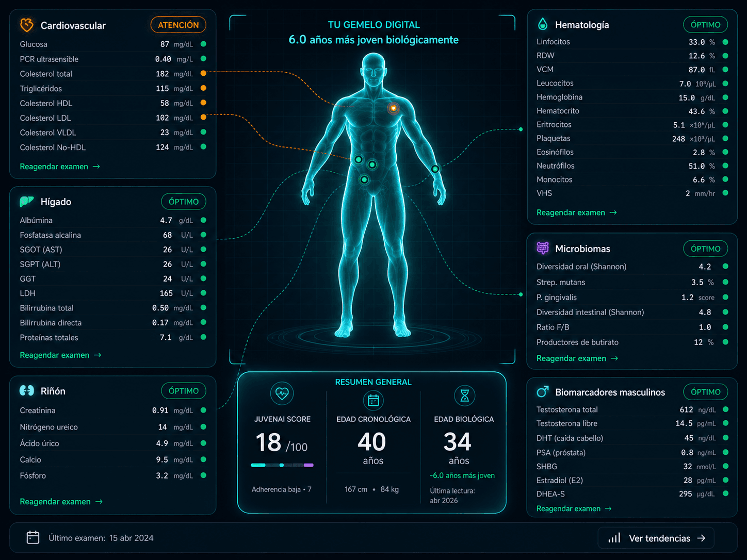Click the PCR ultrasensible row label

(49, 59)
